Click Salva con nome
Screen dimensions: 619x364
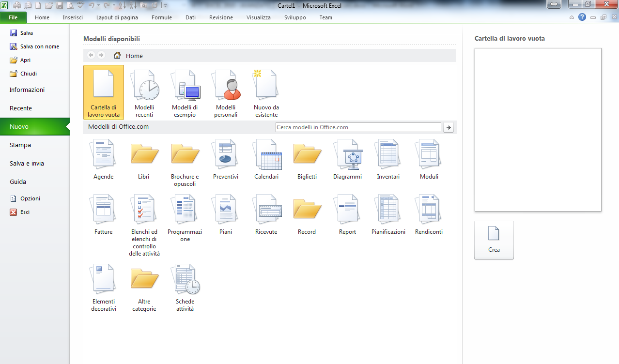35,46
